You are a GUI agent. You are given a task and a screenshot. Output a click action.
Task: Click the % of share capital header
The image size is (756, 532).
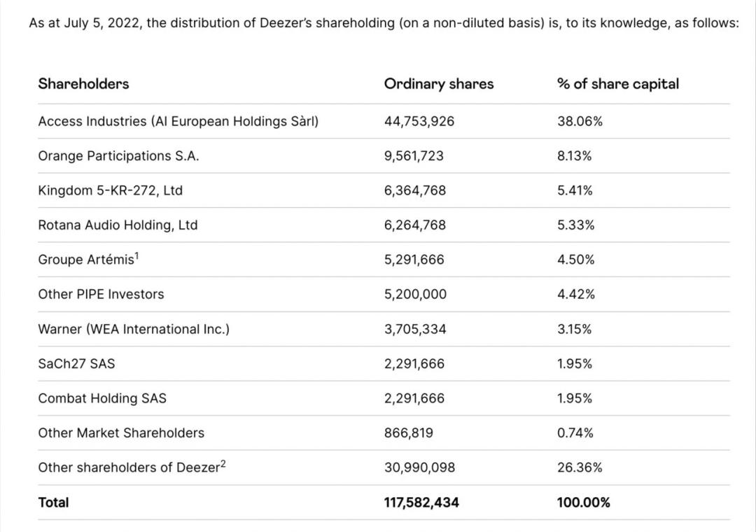(617, 84)
